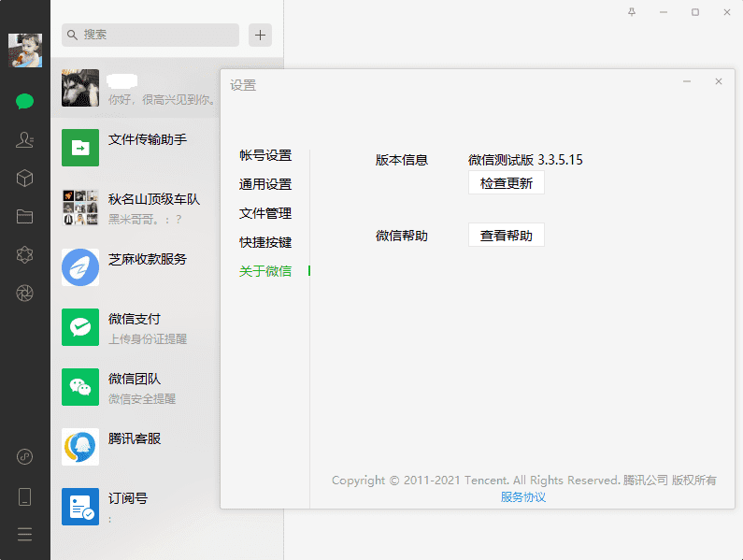The height and width of the screenshot is (560, 743).
Task: Click the plus button beside search
Action: pos(260,36)
